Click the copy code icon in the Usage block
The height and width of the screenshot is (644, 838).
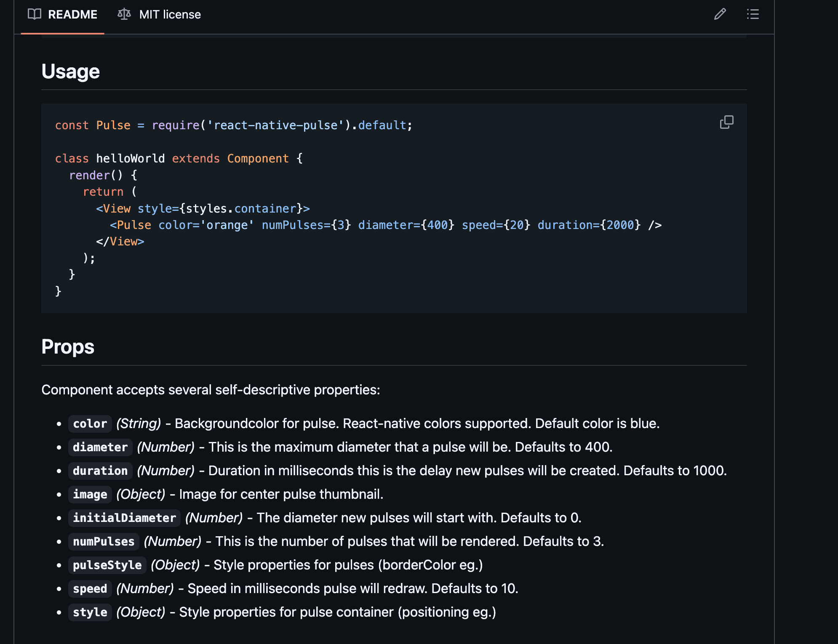tap(726, 122)
